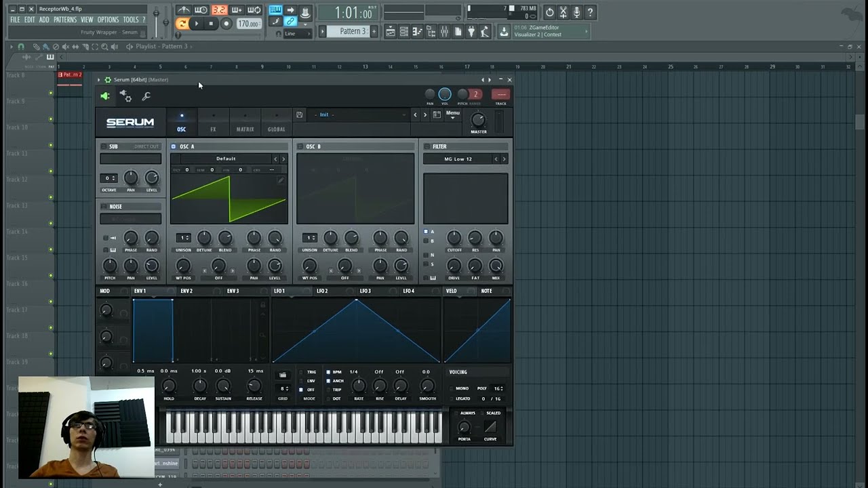Toggle the LFO BPM sync checkbox

coord(329,372)
